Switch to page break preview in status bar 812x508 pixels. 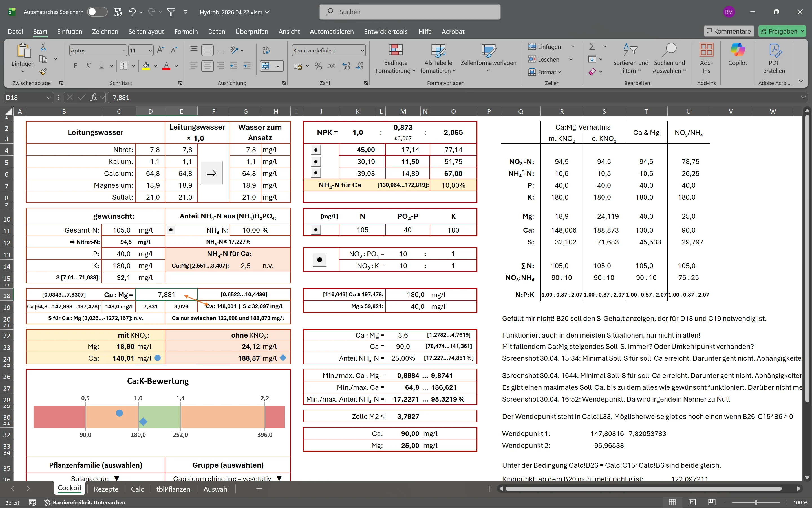coord(712,502)
